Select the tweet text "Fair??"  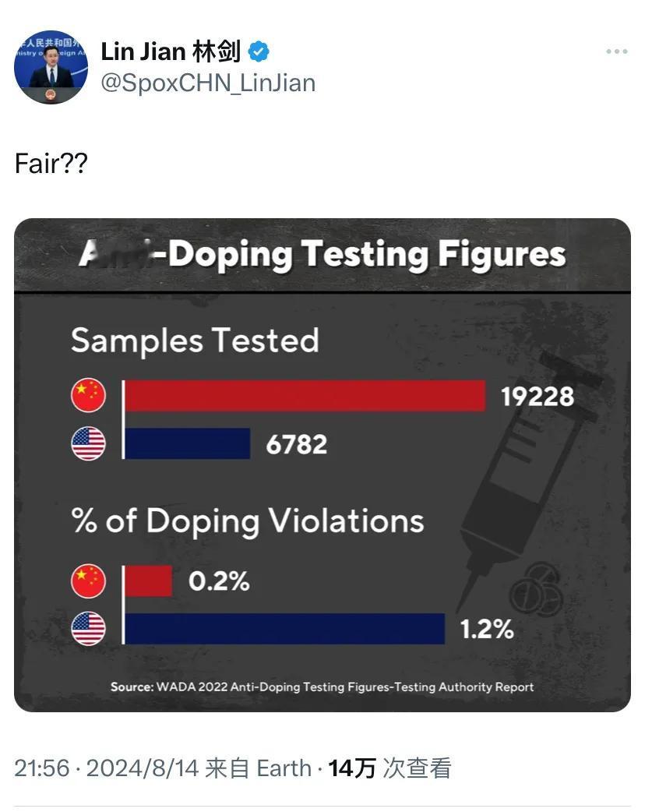[x=51, y=164]
